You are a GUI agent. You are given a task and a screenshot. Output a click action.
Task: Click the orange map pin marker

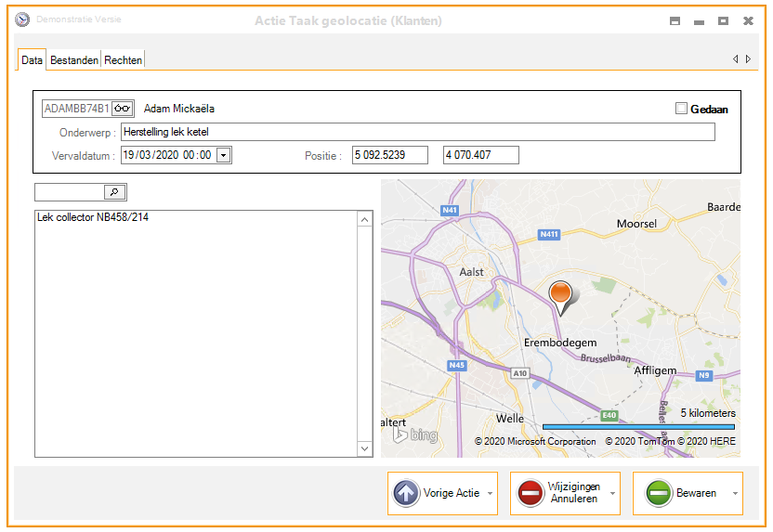point(561,296)
